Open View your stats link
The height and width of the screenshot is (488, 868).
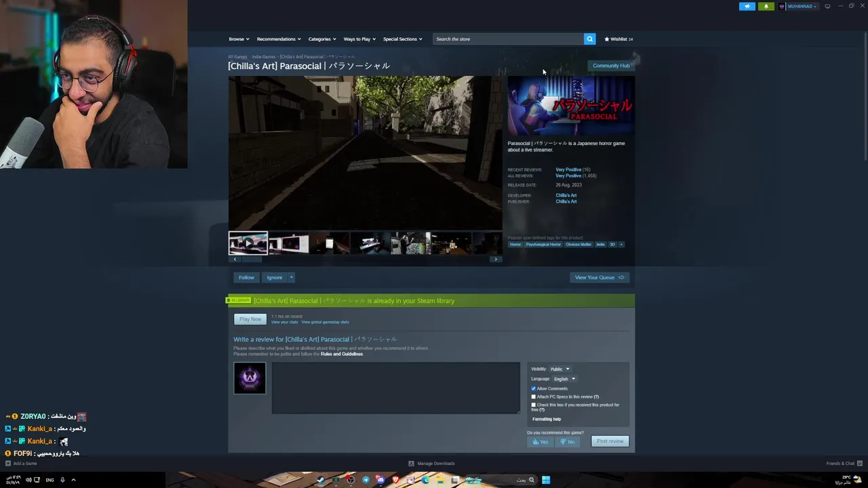(284, 322)
